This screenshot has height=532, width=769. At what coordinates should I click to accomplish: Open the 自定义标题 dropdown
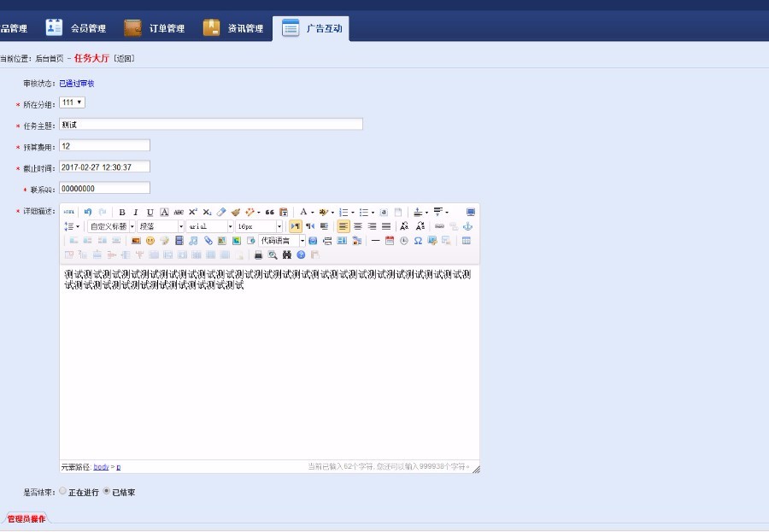[111, 226]
